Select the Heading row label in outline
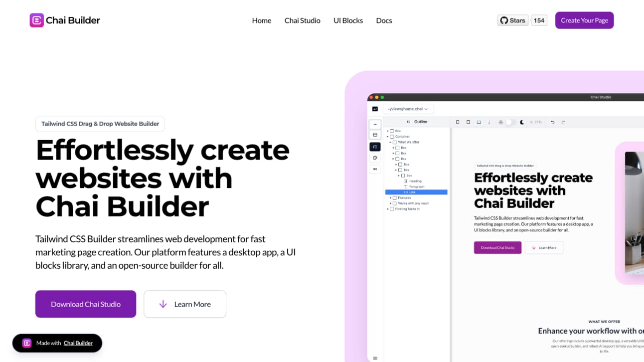 pyautogui.click(x=415, y=181)
